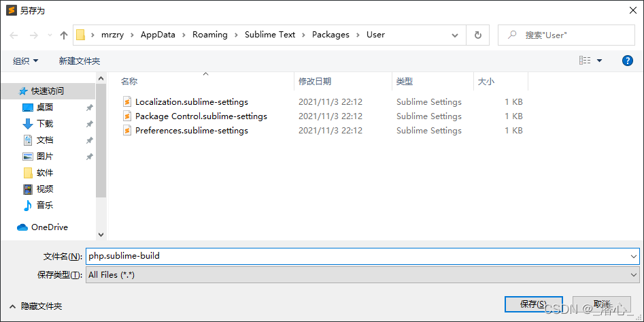Sort by 修改日期 column header
The height and width of the screenshot is (322, 644).
315,82
